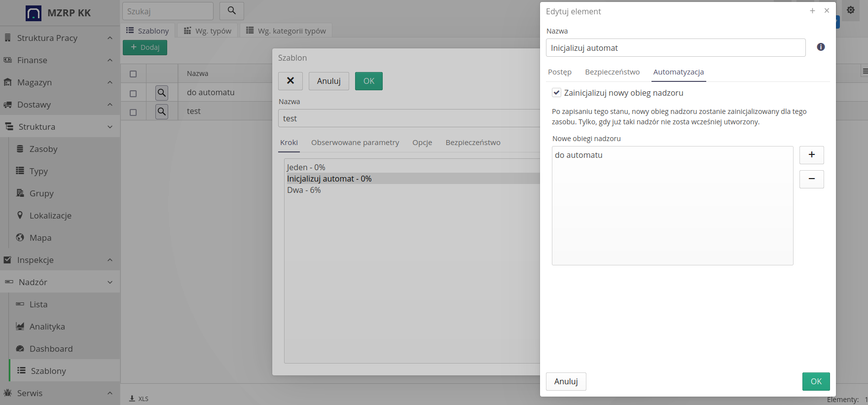Open the 'Obserwowane parametry' tab
Screen dimensions: 868x405
pyautogui.click(x=355, y=143)
